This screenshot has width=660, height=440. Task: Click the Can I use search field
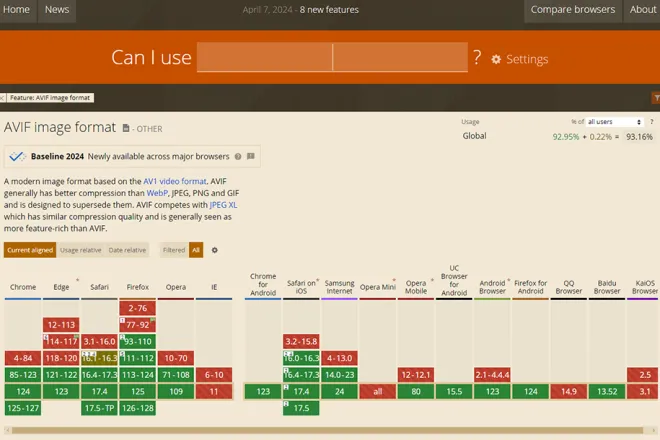332,57
